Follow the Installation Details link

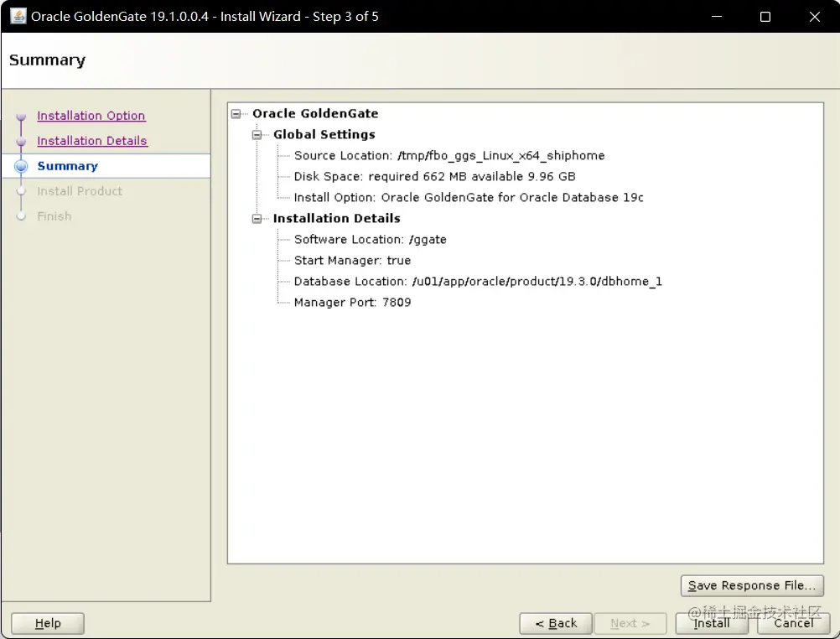click(x=92, y=141)
